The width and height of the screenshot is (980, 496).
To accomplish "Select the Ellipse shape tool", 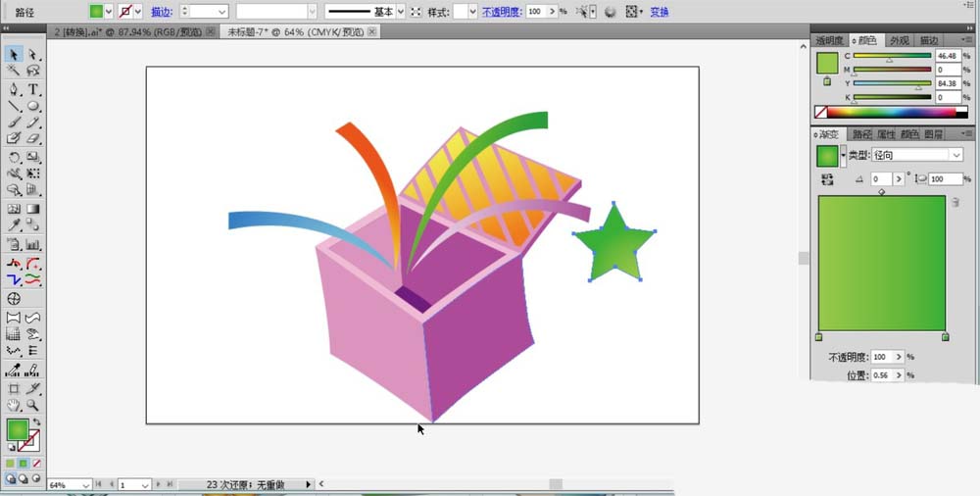I will pyautogui.click(x=33, y=106).
